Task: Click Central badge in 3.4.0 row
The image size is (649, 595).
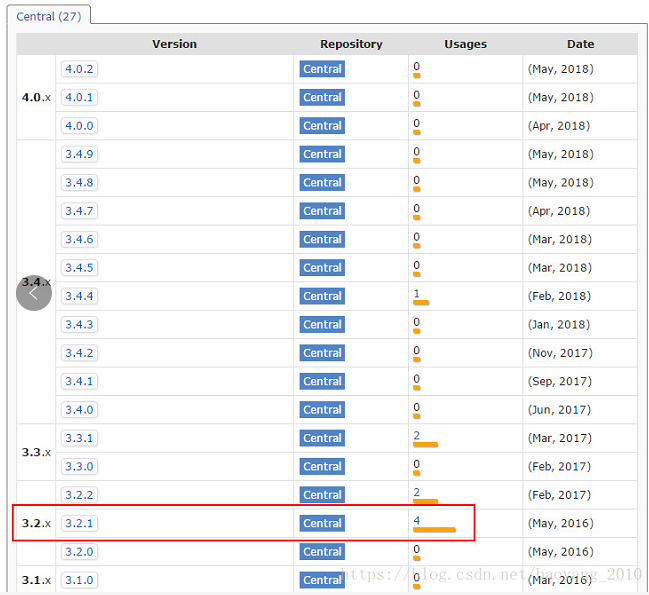Action: [x=322, y=410]
